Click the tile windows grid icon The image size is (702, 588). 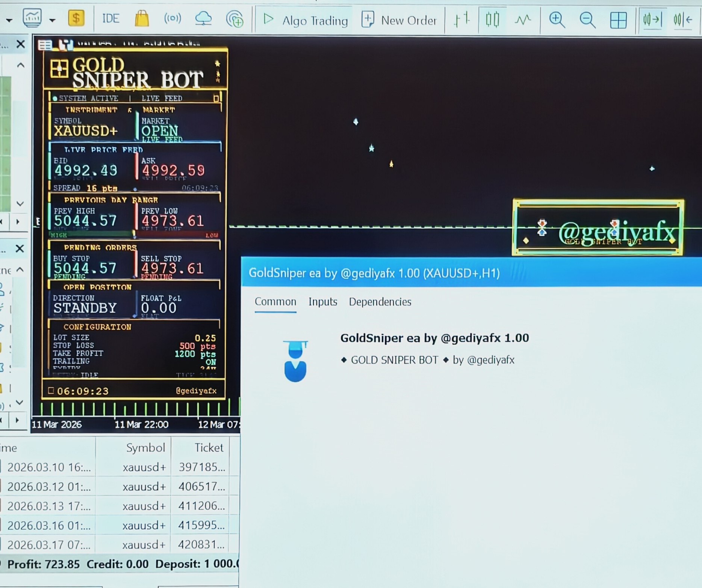click(x=618, y=20)
